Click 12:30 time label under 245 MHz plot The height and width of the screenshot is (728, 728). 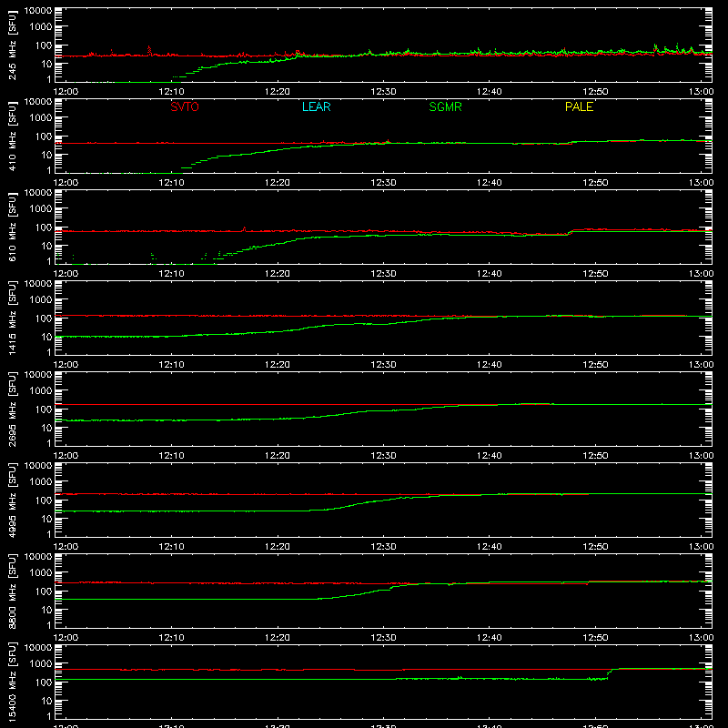383,92
